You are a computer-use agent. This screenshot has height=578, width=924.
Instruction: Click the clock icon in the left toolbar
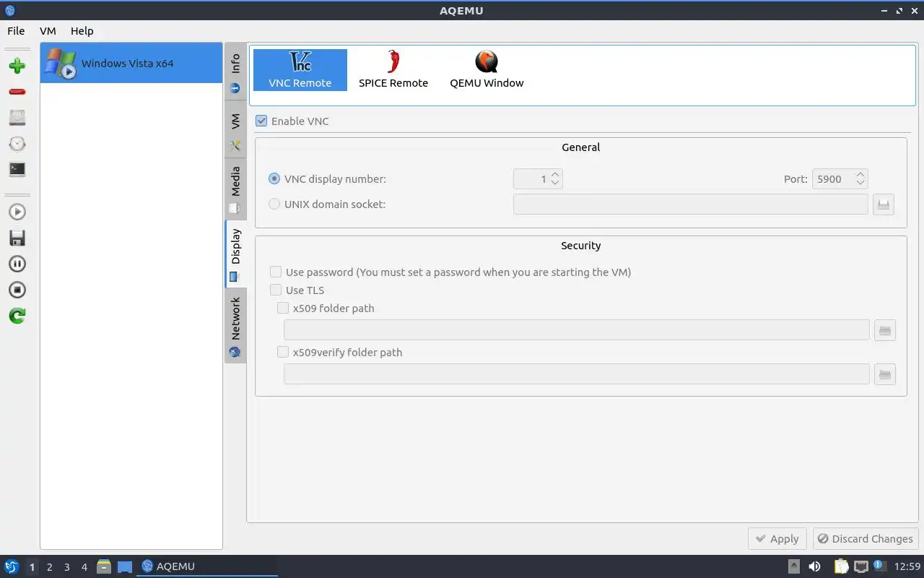(x=17, y=144)
